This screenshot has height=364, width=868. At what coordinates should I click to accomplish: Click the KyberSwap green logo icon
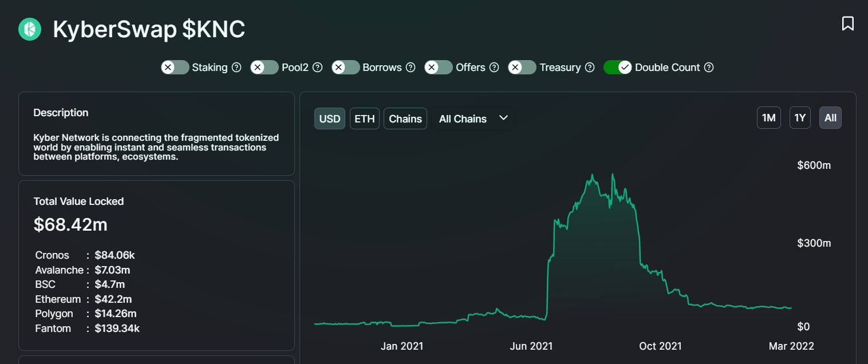(30, 29)
